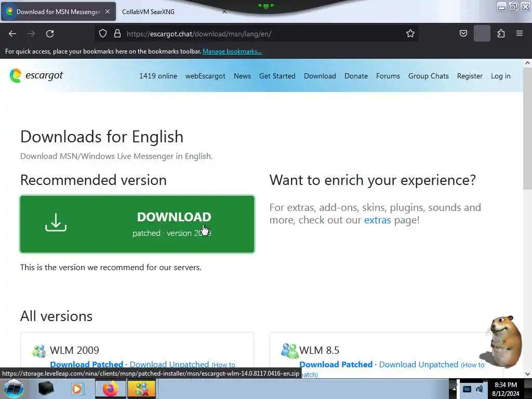Image resolution: width=532 pixels, height=399 pixels.
Task: Click Download Unpatched under WLM 2009
Action: (x=169, y=364)
